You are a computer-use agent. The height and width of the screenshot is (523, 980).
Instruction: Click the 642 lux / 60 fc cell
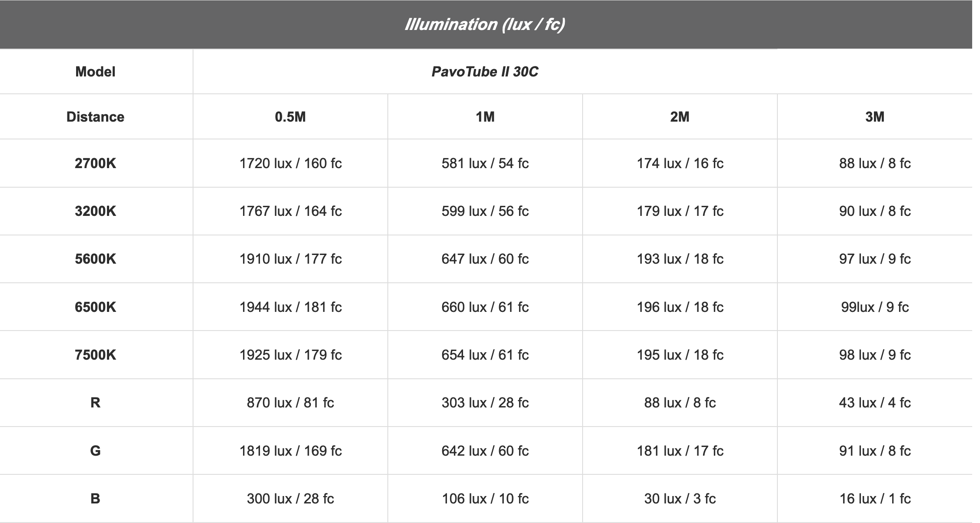pyautogui.click(x=485, y=451)
